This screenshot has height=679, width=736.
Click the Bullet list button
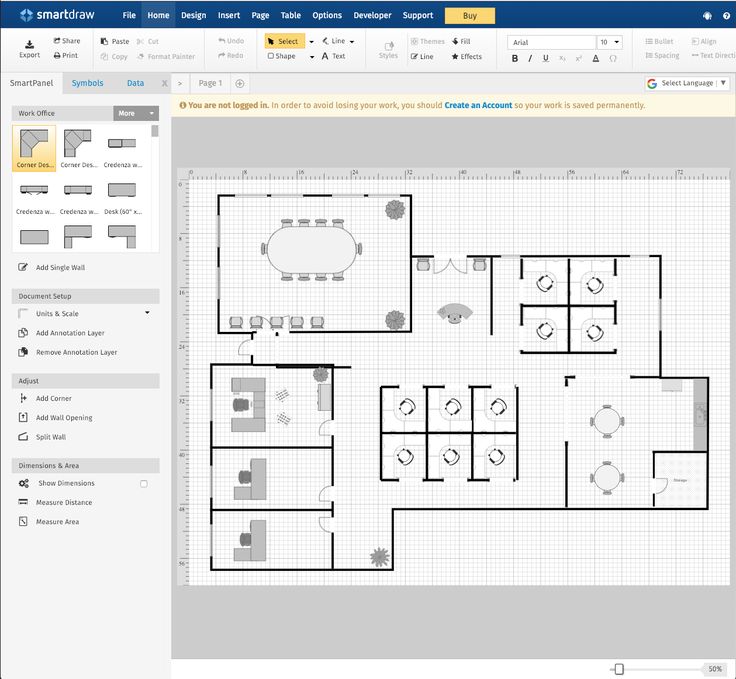pos(659,41)
